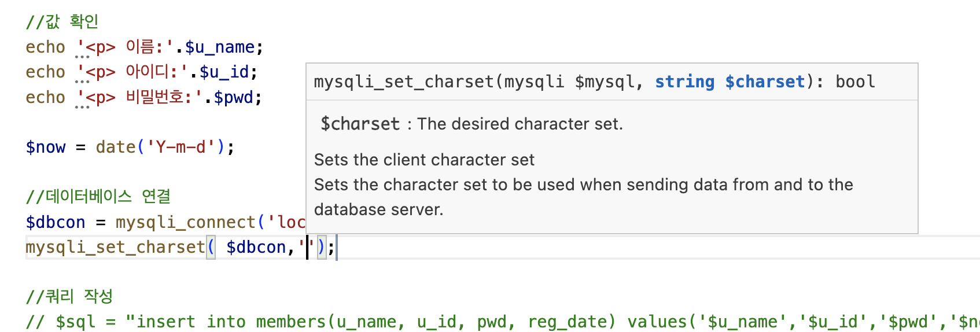Click the 'bool' return type in the tooltip

coord(855,82)
